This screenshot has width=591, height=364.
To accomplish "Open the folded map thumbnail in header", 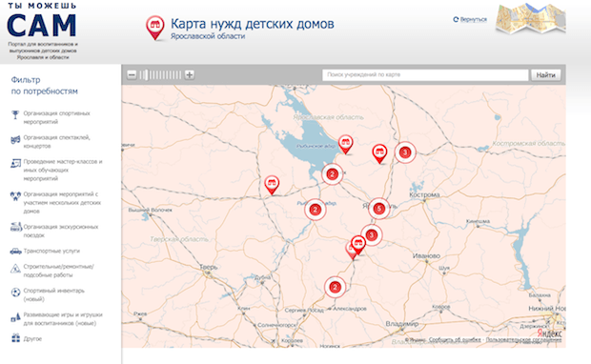I will pyautogui.click(x=531, y=18).
